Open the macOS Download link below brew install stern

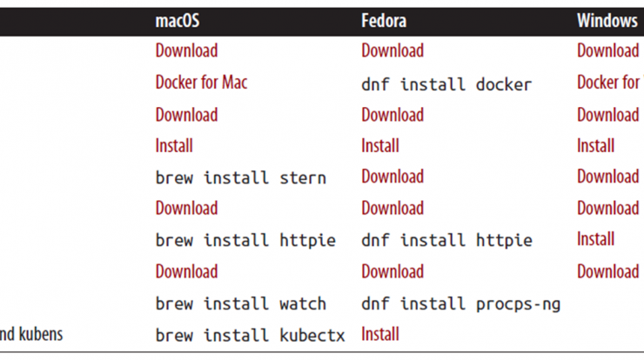(186, 208)
